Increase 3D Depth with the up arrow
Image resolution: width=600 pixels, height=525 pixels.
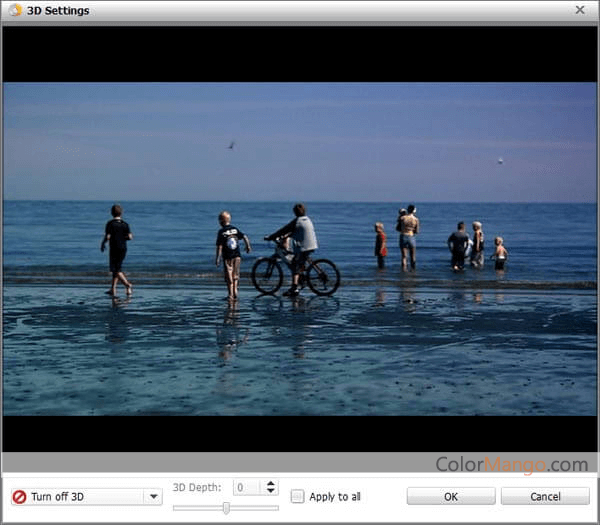271,483
